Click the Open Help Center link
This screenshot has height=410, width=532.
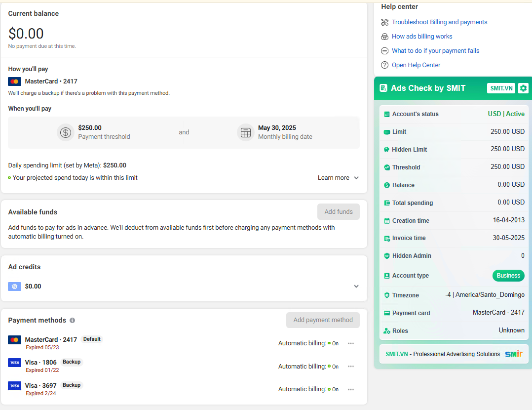(x=416, y=65)
